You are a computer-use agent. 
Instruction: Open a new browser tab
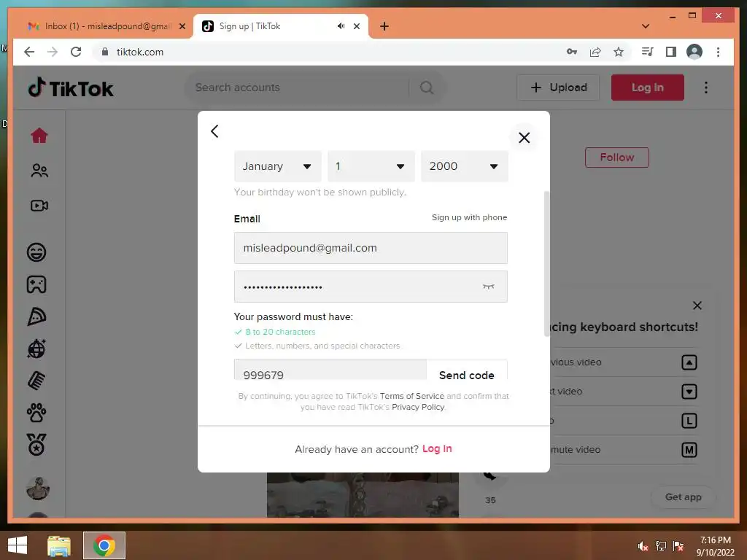(x=384, y=26)
